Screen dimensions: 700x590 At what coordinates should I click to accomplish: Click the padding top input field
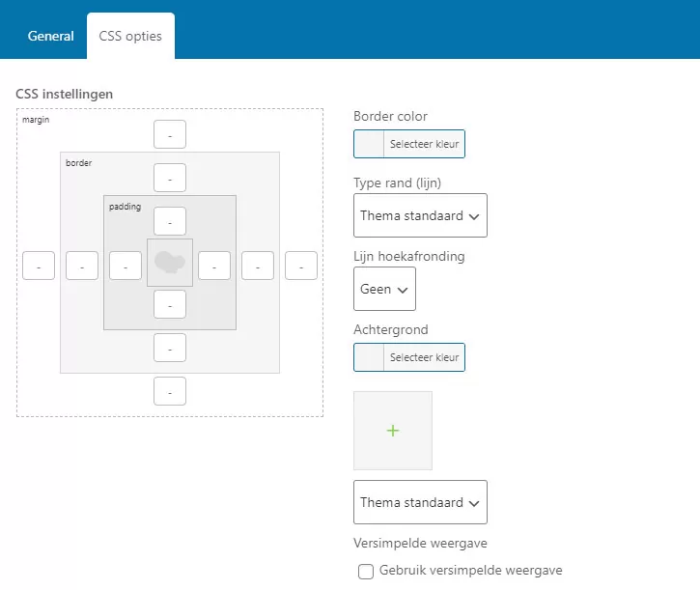[170, 222]
